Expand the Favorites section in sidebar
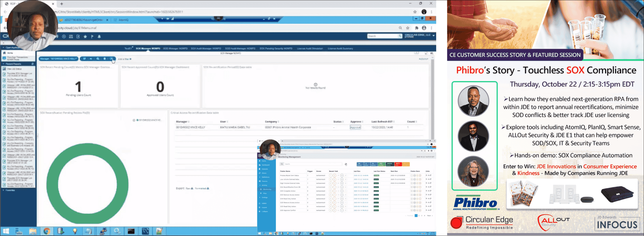This screenshot has width=644, height=236. tap(10, 190)
